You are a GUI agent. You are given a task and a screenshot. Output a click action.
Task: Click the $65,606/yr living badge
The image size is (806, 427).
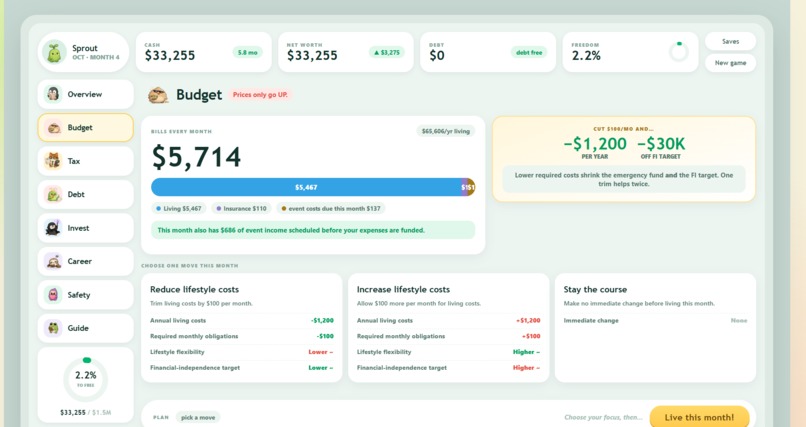(446, 131)
